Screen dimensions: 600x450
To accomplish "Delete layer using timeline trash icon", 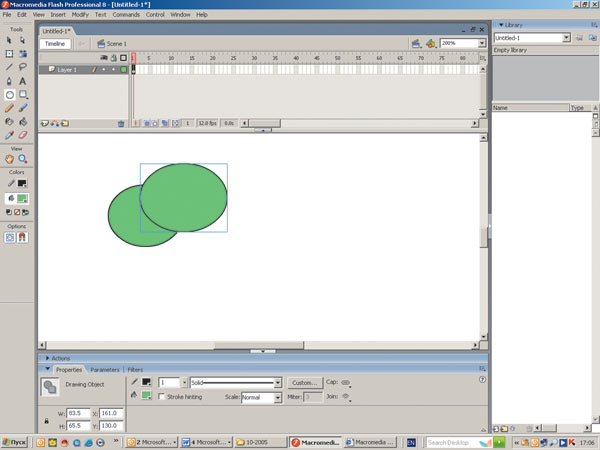I will 121,123.
